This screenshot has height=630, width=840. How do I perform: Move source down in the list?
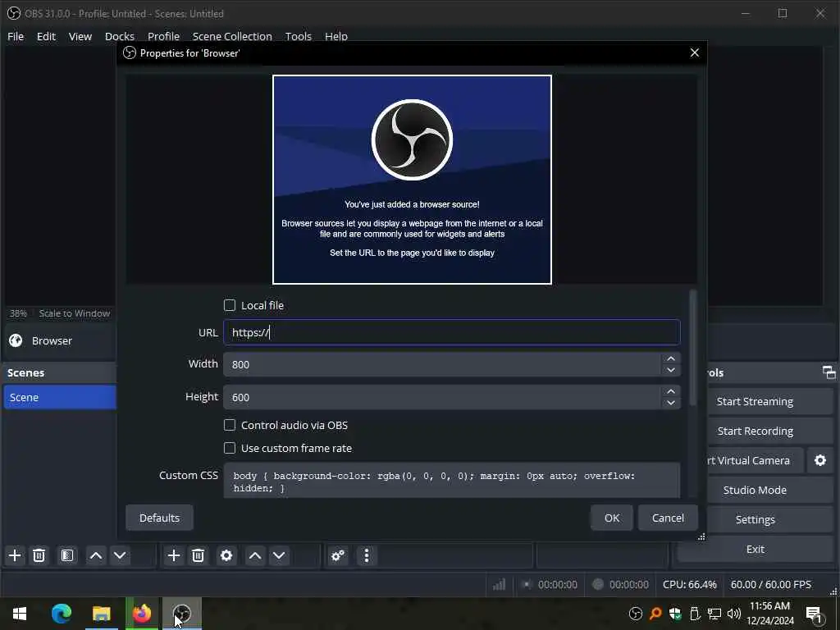(x=279, y=555)
